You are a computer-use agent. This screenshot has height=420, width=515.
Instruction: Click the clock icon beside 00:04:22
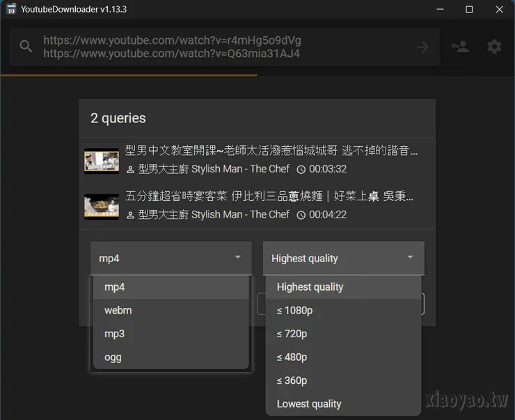301,215
